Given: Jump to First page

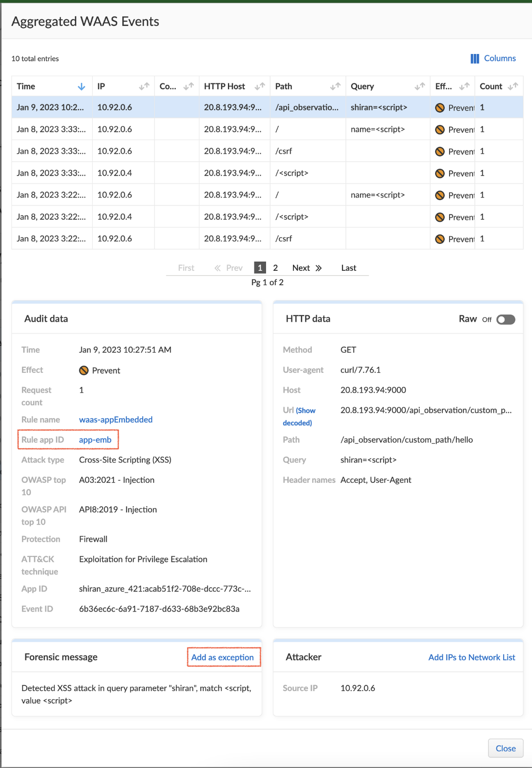Looking at the screenshot, I should pos(186,268).
